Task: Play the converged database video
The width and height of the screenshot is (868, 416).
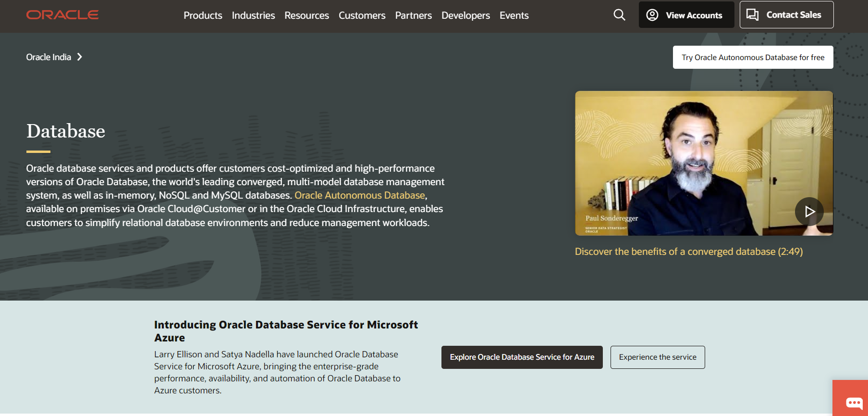Action: (809, 212)
